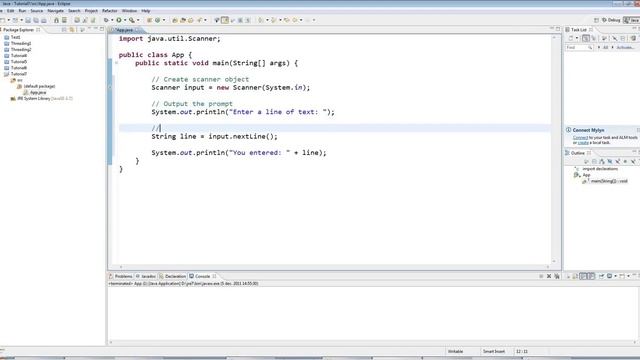640x360 pixels.
Task: Launch the Debug bug icon
Action: pos(106,20)
